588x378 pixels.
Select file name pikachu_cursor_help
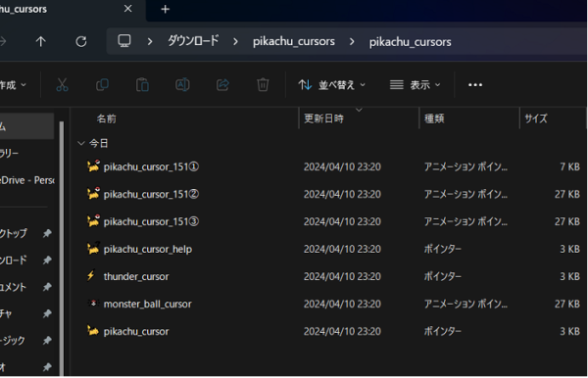tap(148, 249)
